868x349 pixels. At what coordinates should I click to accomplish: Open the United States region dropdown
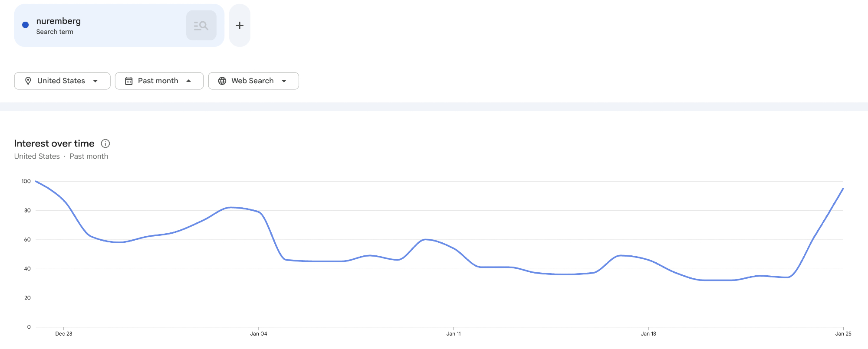(x=62, y=81)
